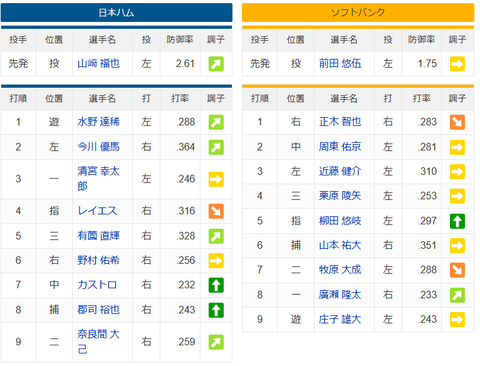Open 奈良間 大己 player page
The height and width of the screenshot is (366, 480).
(x=98, y=342)
